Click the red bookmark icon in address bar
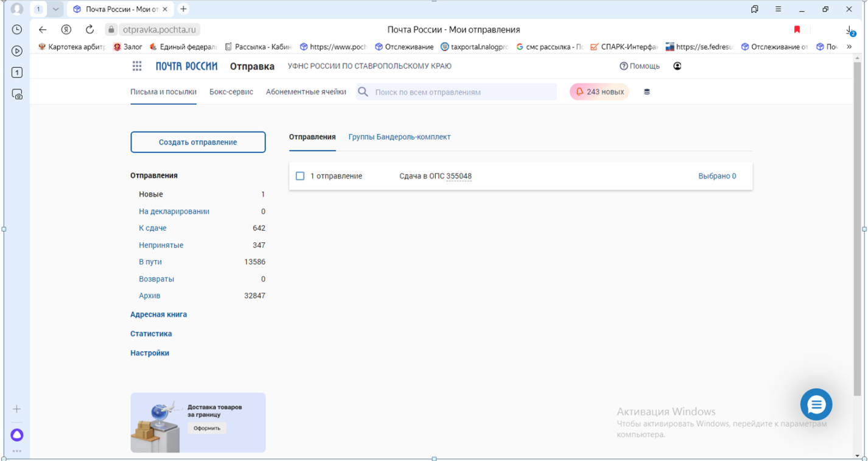The height and width of the screenshot is (461, 868). (797, 29)
